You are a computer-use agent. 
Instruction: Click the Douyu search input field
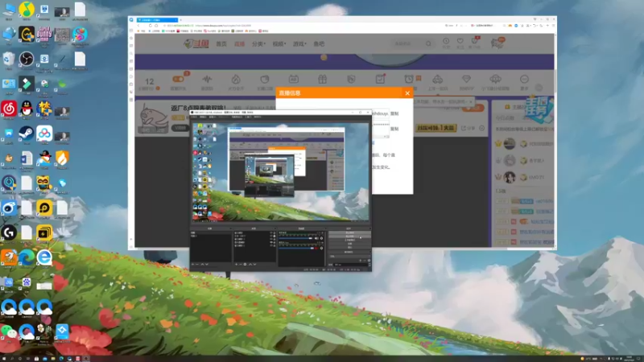(x=407, y=43)
